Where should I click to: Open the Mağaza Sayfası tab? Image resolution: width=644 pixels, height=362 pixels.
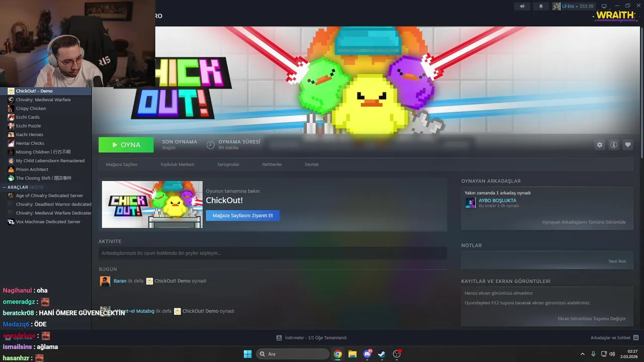[x=121, y=164]
